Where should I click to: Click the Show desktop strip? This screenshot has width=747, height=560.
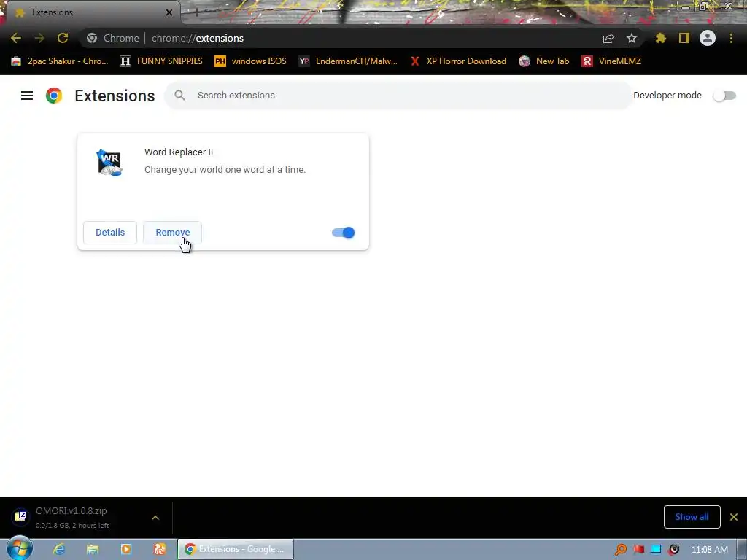click(742, 549)
